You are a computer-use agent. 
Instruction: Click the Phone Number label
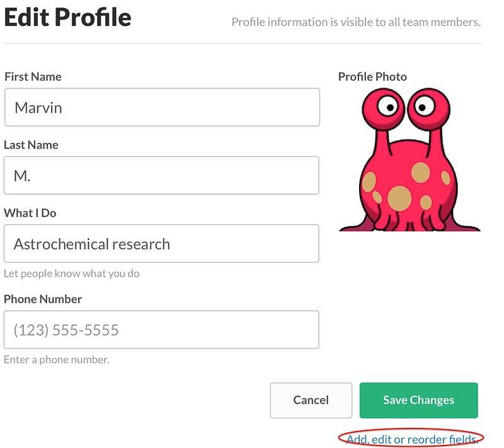tap(43, 299)
